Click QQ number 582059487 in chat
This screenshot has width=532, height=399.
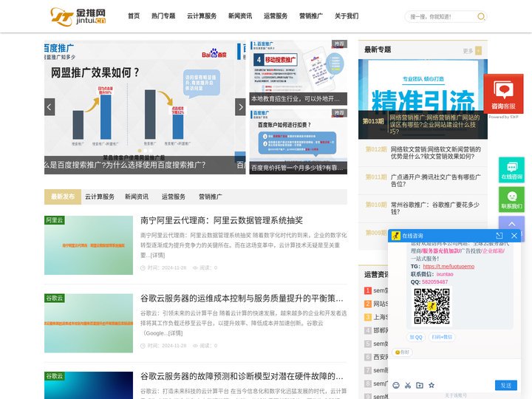tap(434, 282)
